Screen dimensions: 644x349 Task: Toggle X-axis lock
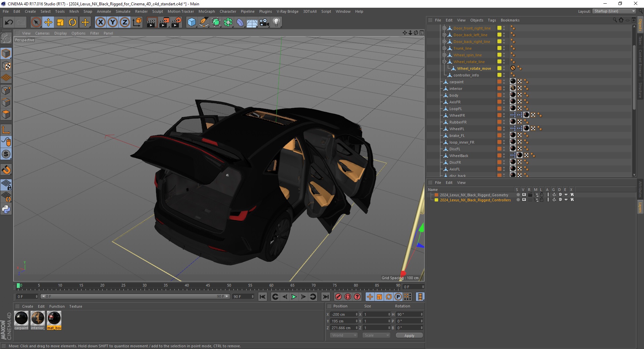point(101,22)
